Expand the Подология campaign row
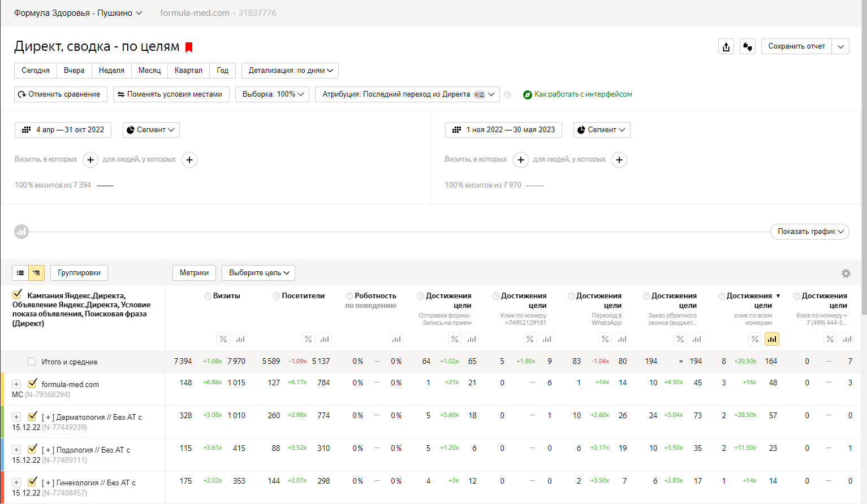This screenshot has height=504, width=867. tap(16, 450)
